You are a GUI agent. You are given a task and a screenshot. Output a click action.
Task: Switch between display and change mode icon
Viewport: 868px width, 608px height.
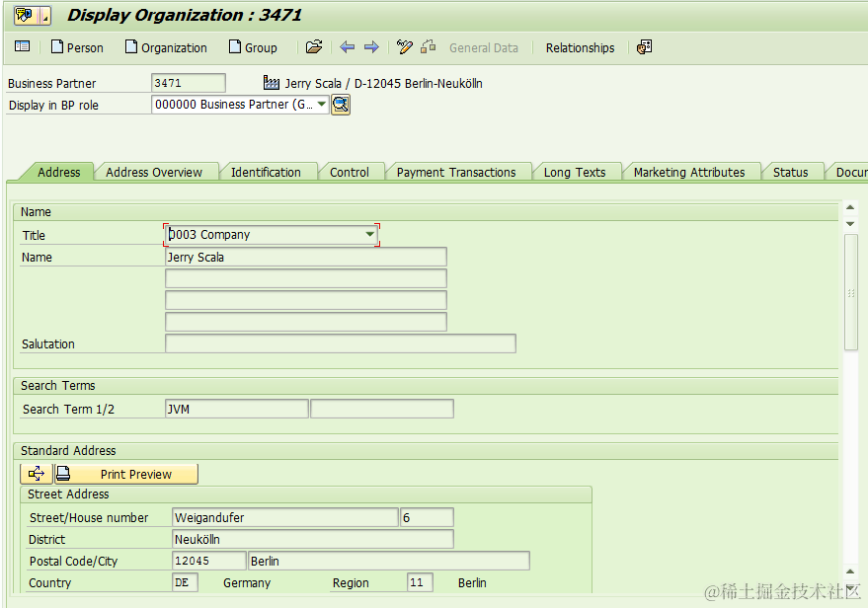405,47
